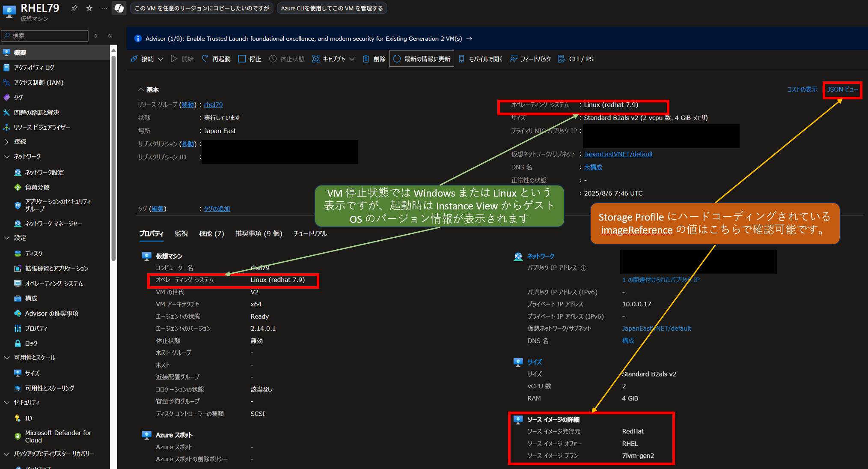The width and height of the screenshot is (868, 469).
Task: Click the 再起動 restart toolbar button
Action: 217,59
